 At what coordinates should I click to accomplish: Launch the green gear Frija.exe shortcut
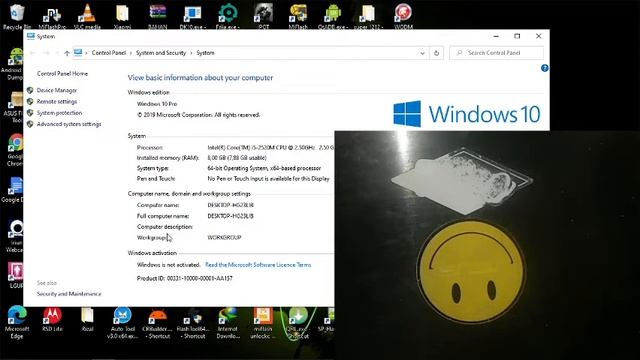click(227, 16)
